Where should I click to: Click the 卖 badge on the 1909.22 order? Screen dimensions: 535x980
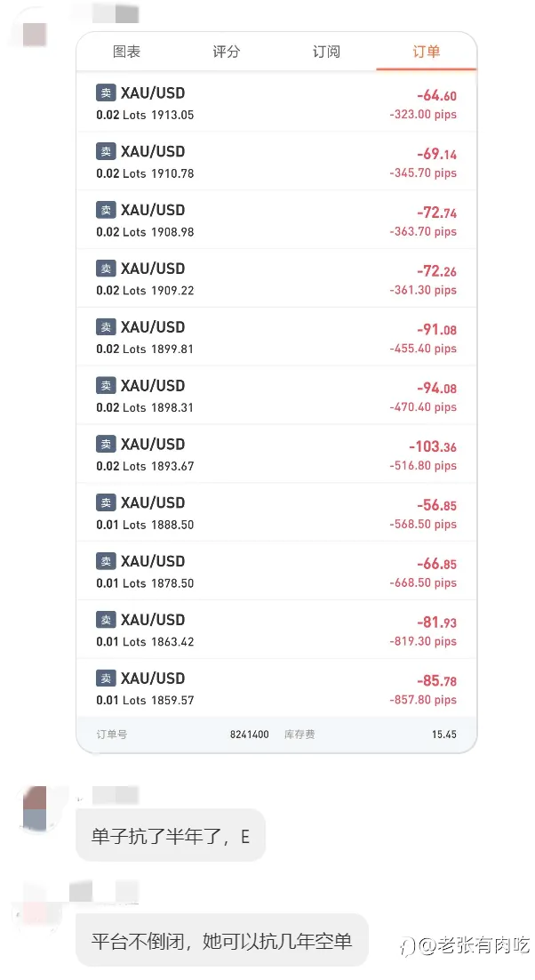pos(106,269)
